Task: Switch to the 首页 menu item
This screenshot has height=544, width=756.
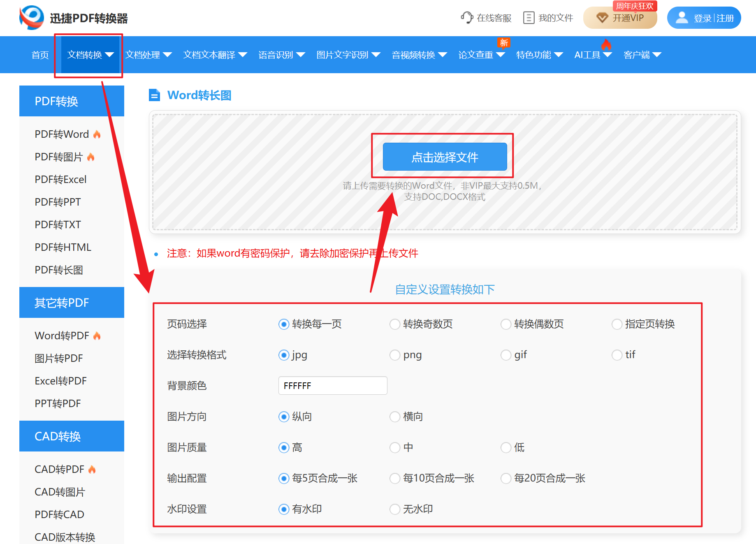Action: (39, 55)
